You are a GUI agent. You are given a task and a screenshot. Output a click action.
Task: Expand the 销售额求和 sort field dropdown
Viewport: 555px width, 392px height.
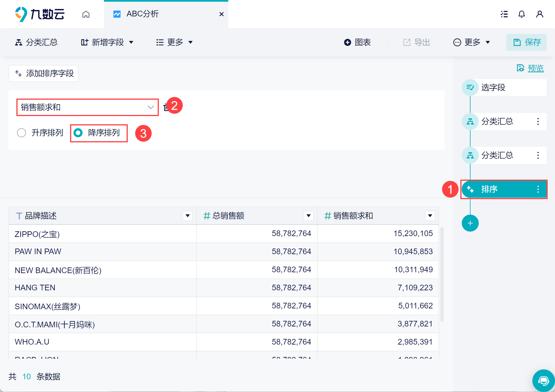click(151, 107)
